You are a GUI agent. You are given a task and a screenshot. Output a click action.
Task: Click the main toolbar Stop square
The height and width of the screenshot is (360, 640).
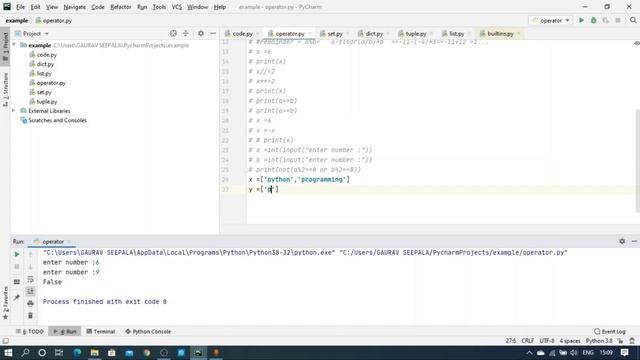(618, 20)
